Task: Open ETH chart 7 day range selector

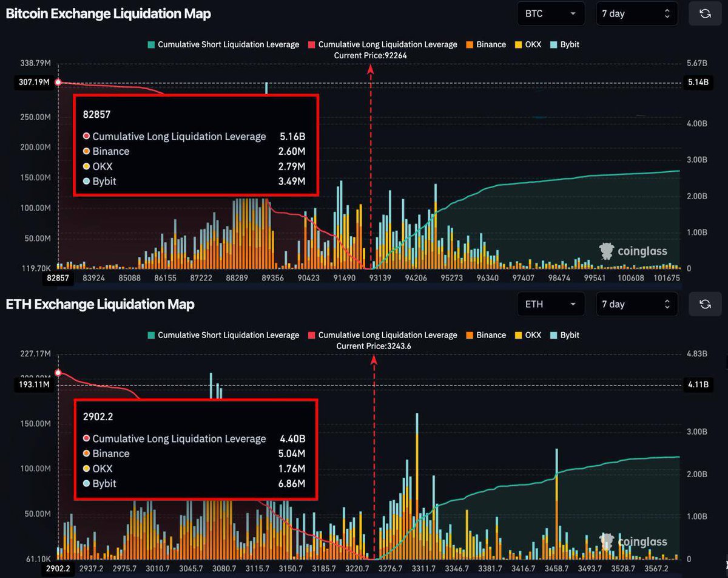Action: (636, 304)
